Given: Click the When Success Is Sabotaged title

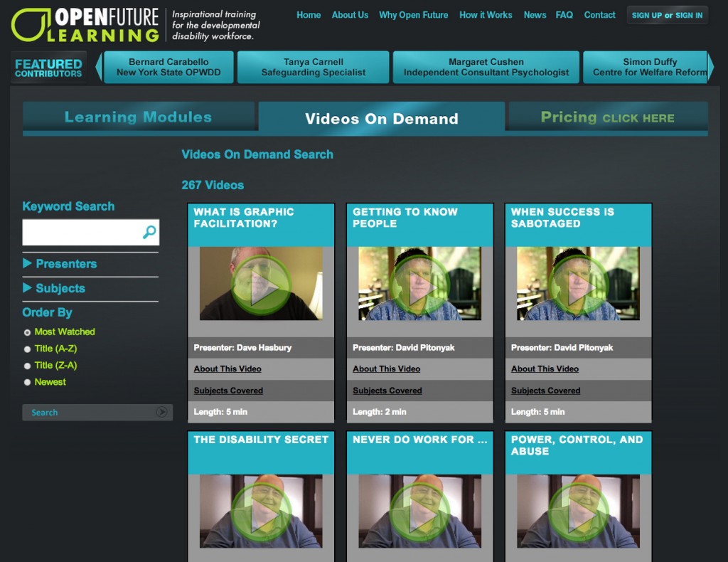Looking at the screenshot, I should [x=562, y=218].
